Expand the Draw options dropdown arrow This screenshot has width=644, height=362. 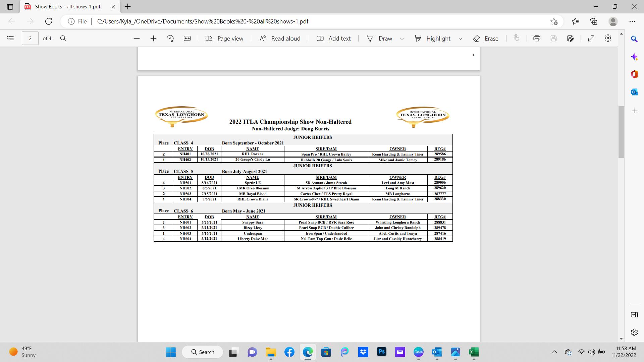(402, 39)
